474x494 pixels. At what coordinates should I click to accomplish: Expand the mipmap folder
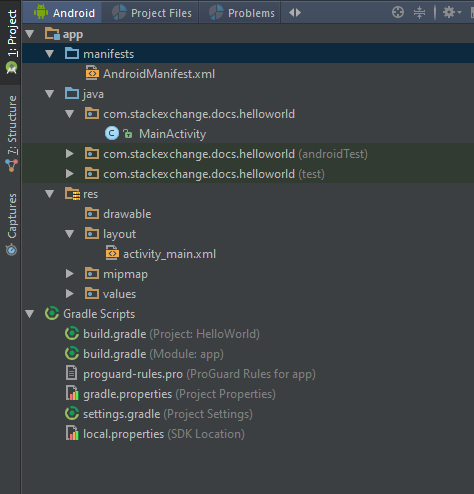(x=70, y=274)
